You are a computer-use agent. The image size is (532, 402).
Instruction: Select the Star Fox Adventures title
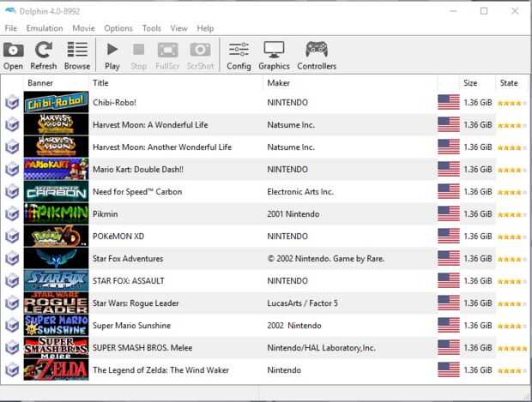pos(128,259)
